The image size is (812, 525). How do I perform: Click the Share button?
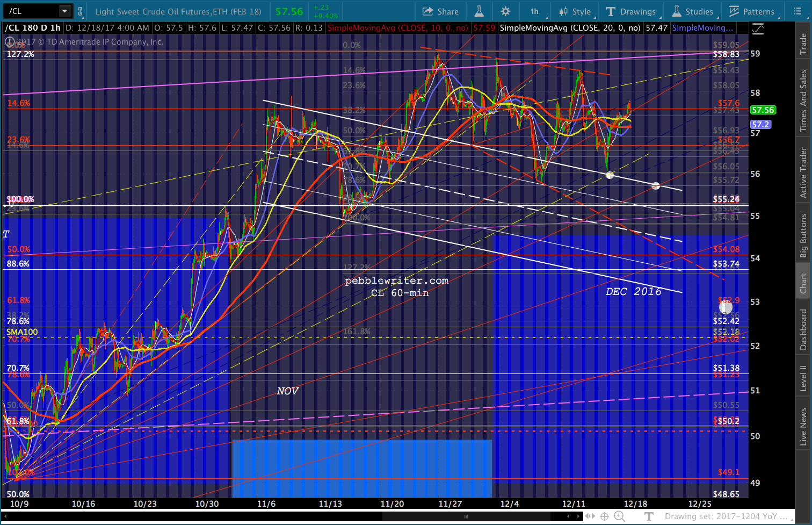click(x=440, y=11)
